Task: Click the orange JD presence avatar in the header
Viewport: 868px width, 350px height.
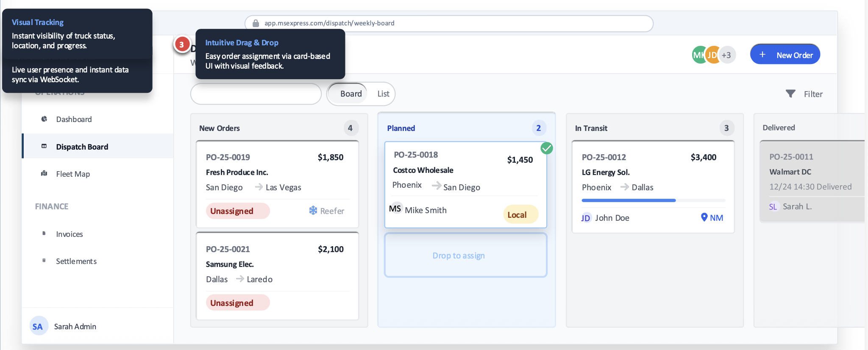Action: pos(714,55)
